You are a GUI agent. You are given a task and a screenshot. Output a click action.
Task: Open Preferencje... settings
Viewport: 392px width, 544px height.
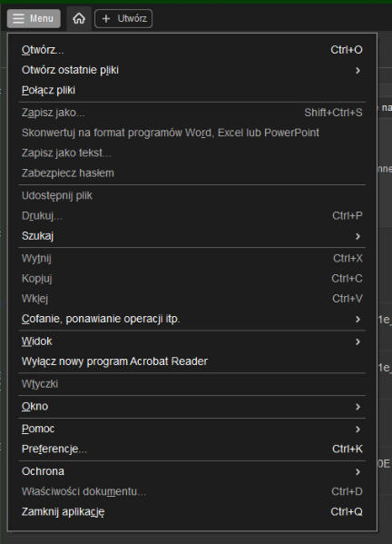(192, 449)
